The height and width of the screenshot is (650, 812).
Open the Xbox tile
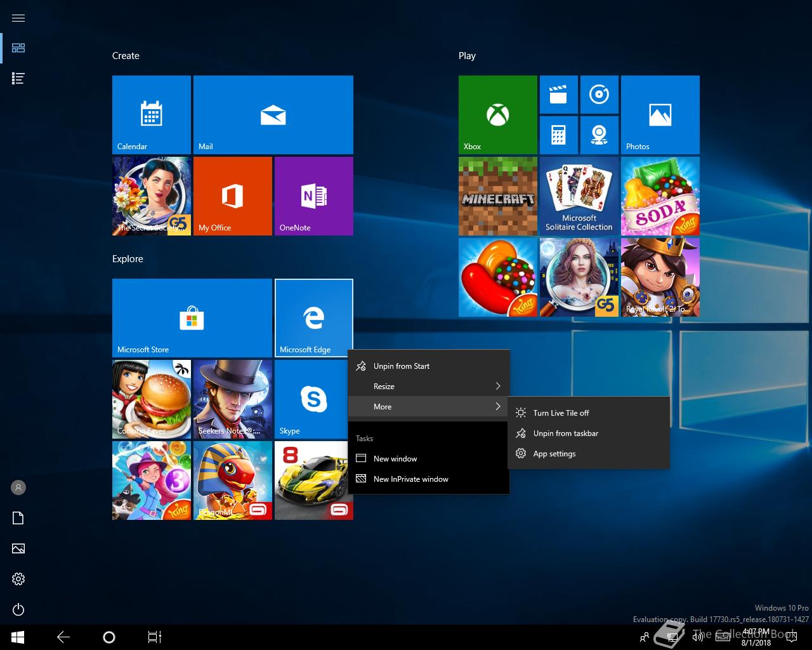(498, 115)
